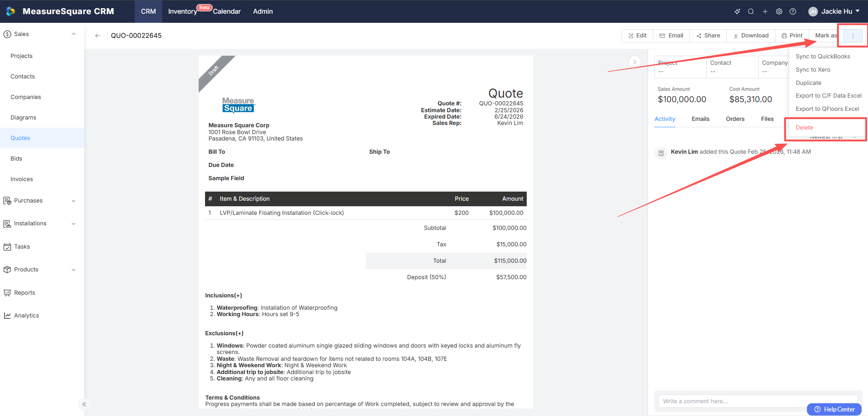Switch to the Files tab
The image size is (868, 416).
point(767,119)
